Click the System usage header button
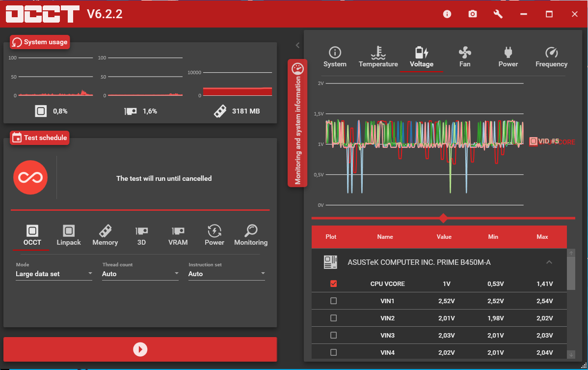 [40, 42]
